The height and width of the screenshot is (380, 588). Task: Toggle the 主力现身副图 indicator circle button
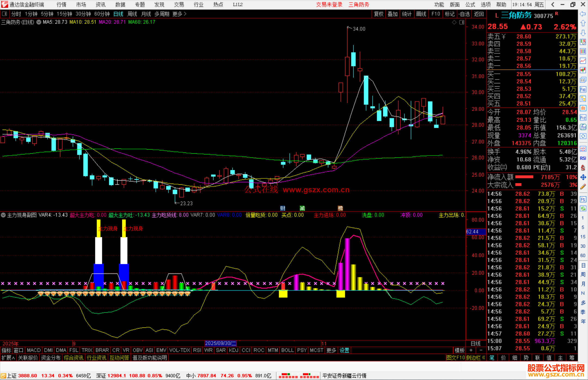pos(3,215)
